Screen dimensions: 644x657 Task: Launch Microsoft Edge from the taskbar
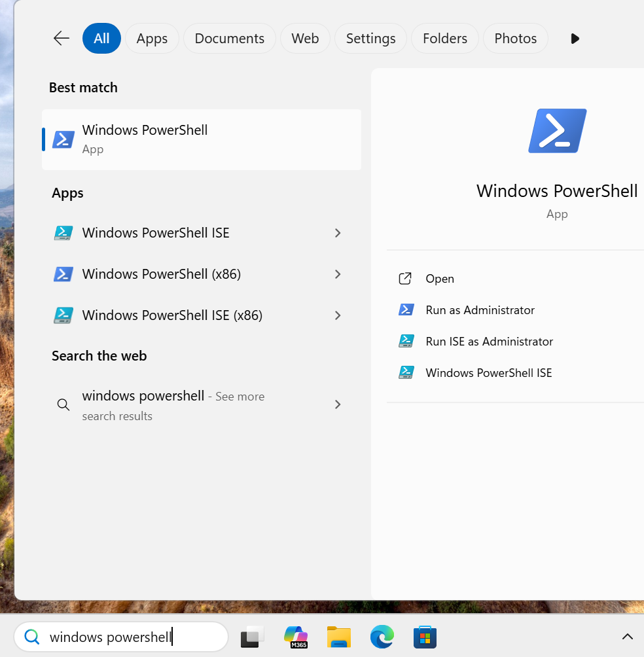382,637
